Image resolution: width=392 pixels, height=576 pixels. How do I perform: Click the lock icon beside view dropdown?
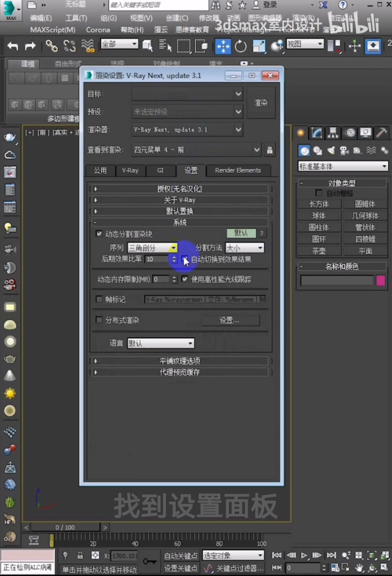click(x=270, y=150)
